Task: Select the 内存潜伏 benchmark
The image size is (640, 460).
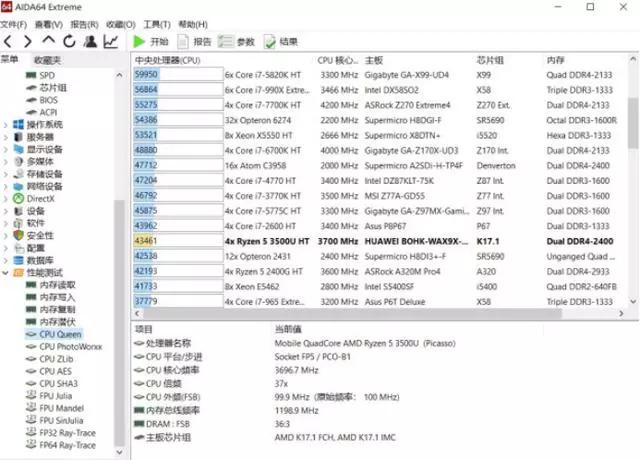Action: click(51, 322)
